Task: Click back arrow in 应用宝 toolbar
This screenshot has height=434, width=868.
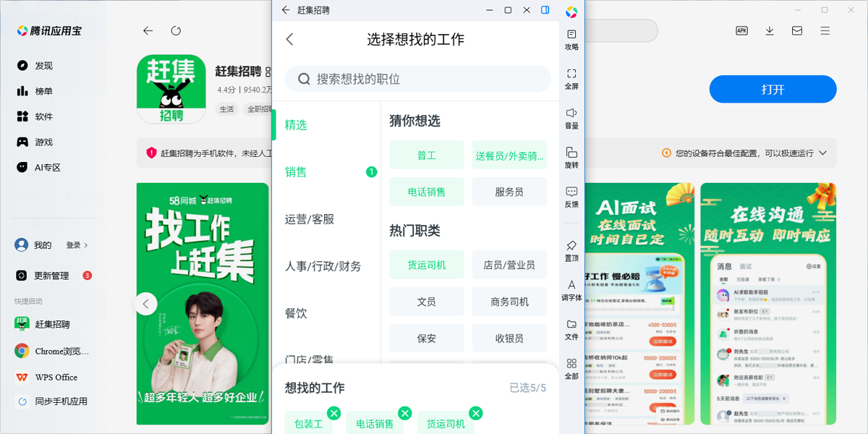Action: click(x=148, y=31)
